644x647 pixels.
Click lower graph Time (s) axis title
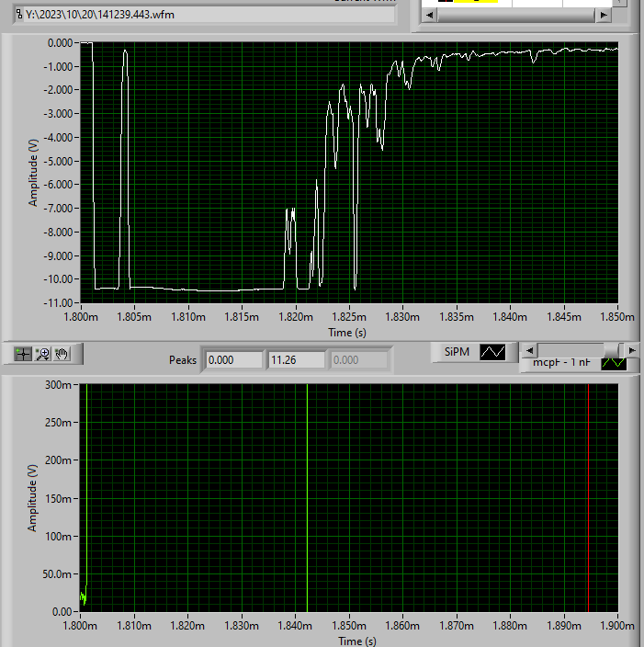click(x=357, y=641)
